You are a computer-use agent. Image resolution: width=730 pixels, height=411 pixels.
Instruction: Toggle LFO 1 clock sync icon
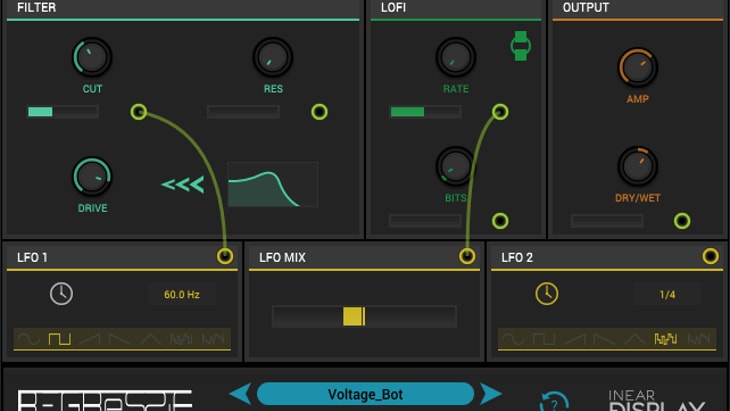pos(61,294)
